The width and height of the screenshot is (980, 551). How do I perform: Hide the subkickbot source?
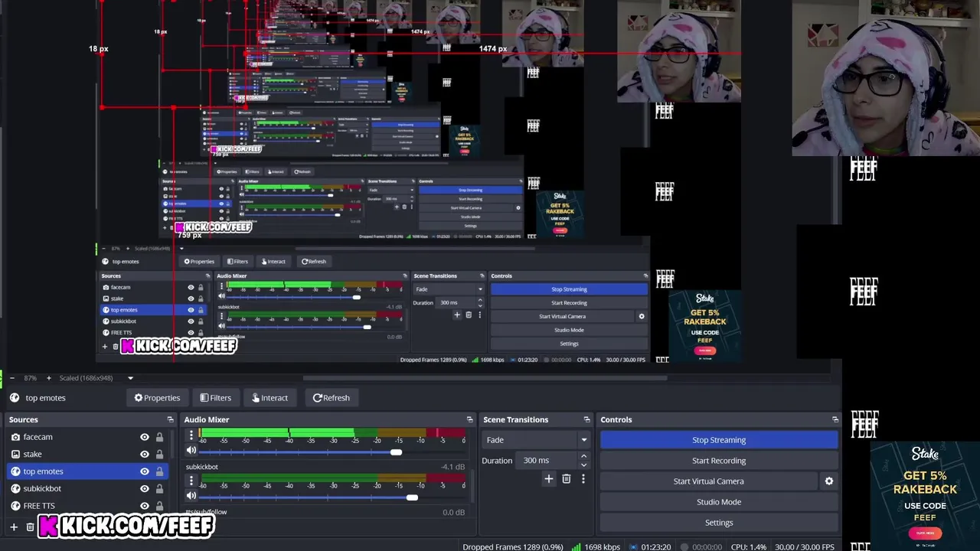[145, 488]
